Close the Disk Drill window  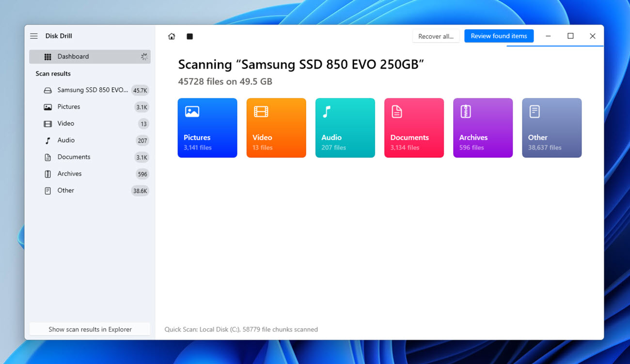593,36
